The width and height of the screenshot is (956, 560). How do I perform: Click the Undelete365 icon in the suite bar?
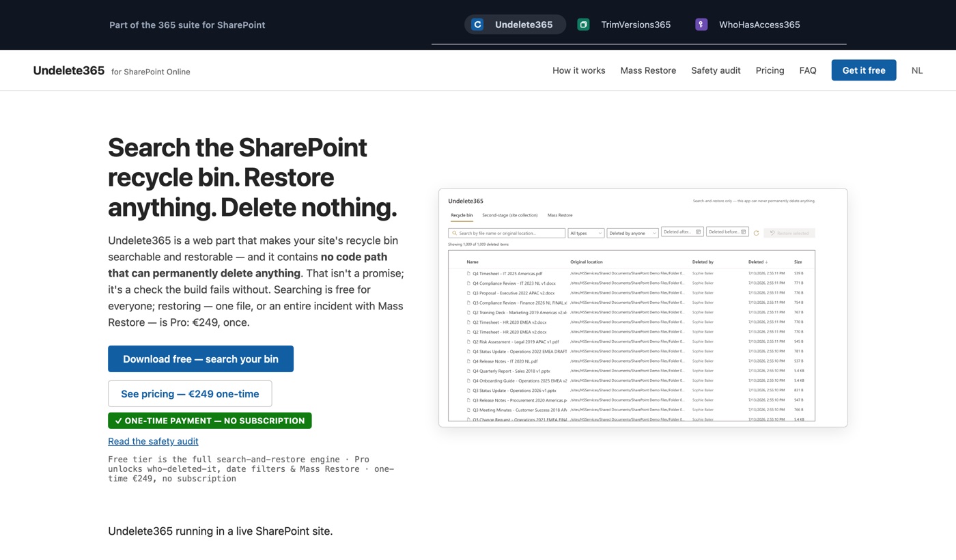pyautogui.click(x=478, y=25)
